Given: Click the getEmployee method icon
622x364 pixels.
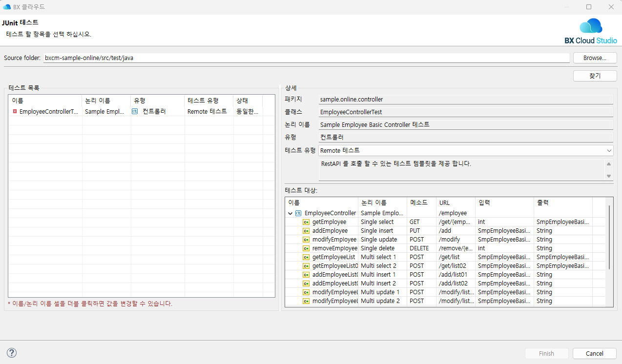Looking at the screenshot, I should (306, 222).
